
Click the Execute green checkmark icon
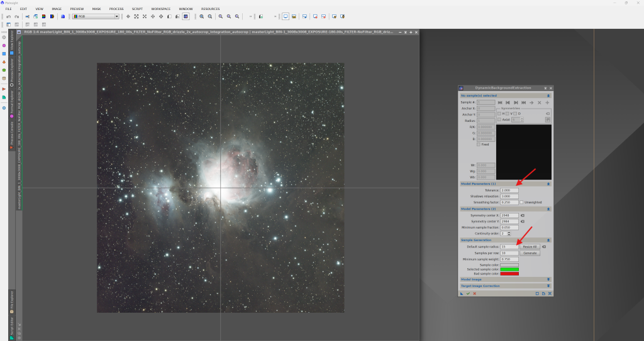pos(467,293)
